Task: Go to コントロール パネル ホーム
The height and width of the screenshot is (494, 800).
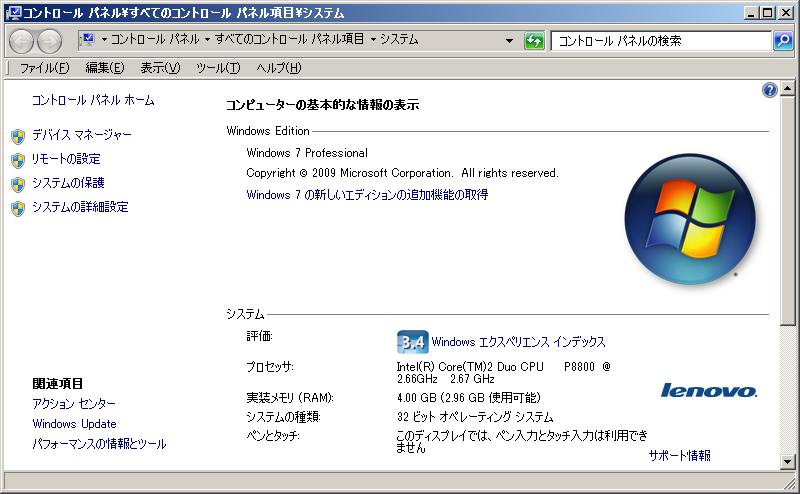Action: pyautogui.click(x=93, y=100)
